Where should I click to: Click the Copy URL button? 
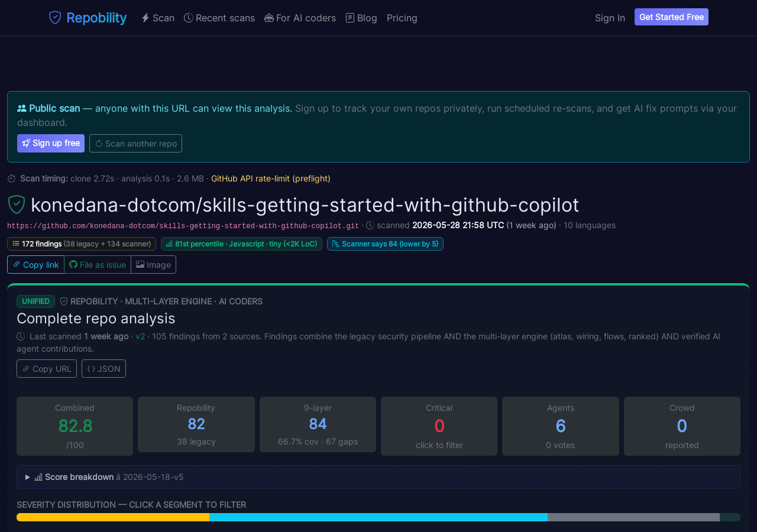[x=47, y=368]
